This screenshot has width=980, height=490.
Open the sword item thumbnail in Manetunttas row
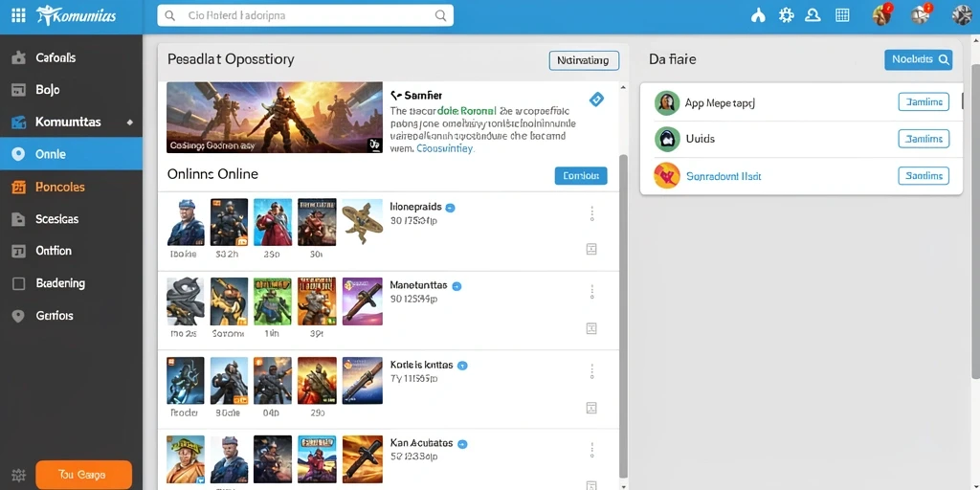coord(363,301)
